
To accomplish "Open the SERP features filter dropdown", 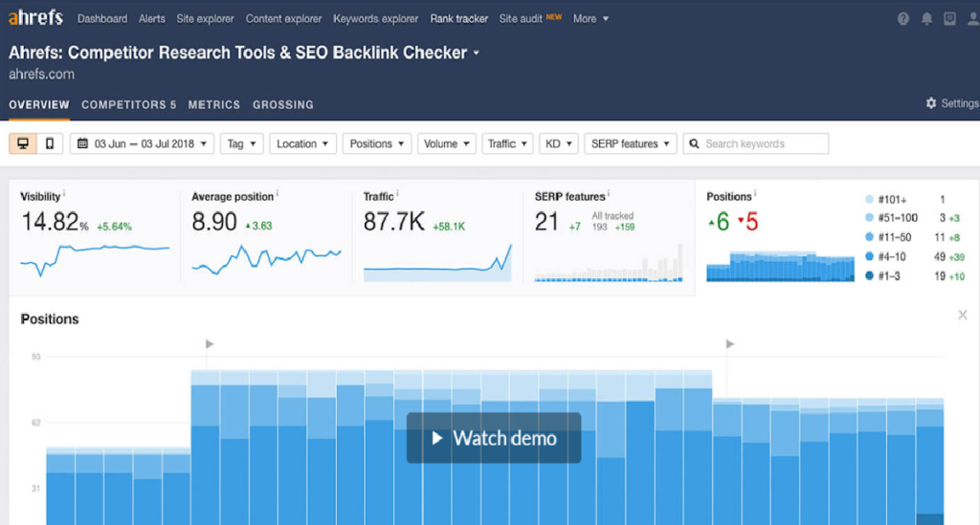I will [630, 143].
